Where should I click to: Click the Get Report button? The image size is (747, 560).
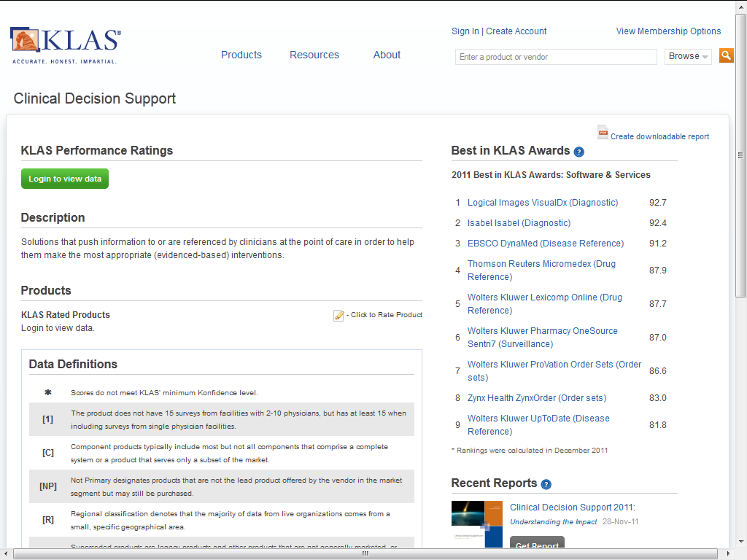[538, 542]
